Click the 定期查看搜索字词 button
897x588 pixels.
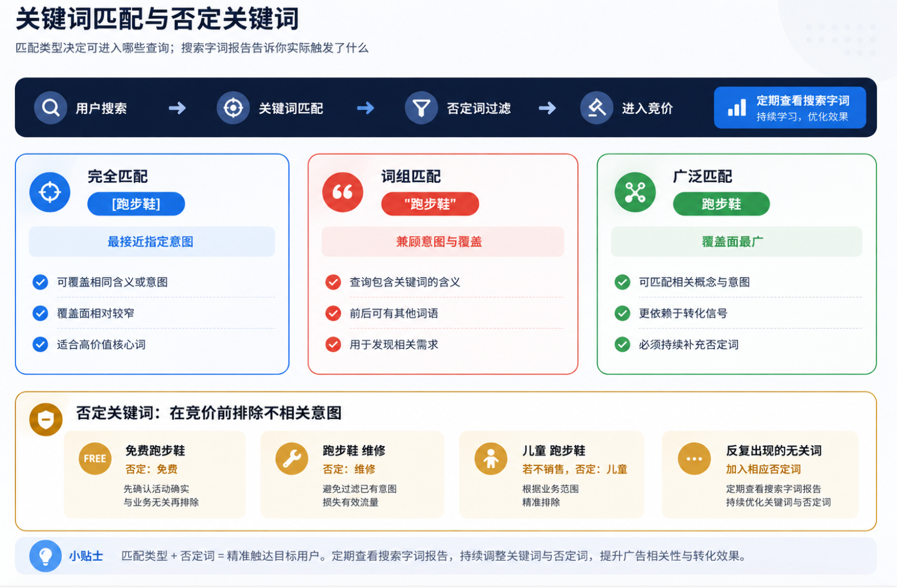click(x=790, y=108)
